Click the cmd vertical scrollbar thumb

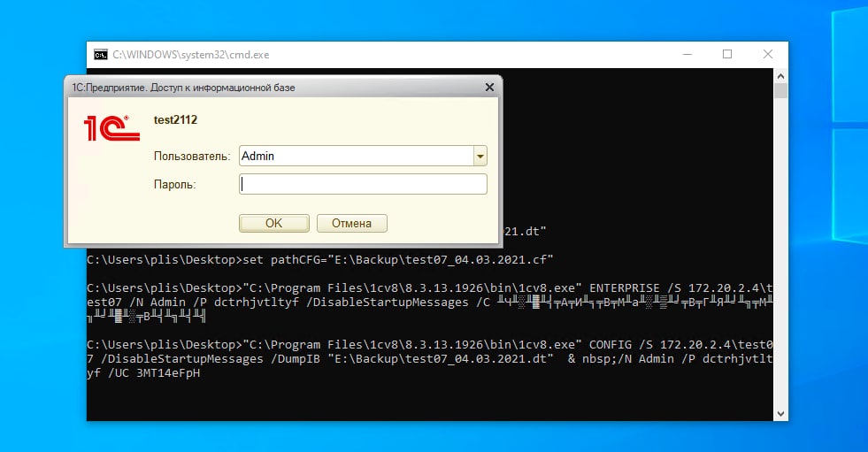(780, 91)
